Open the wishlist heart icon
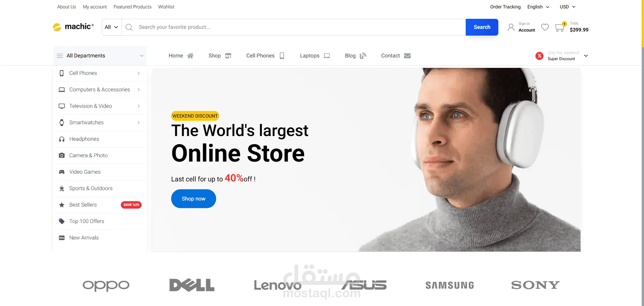 tap(545, 27)
